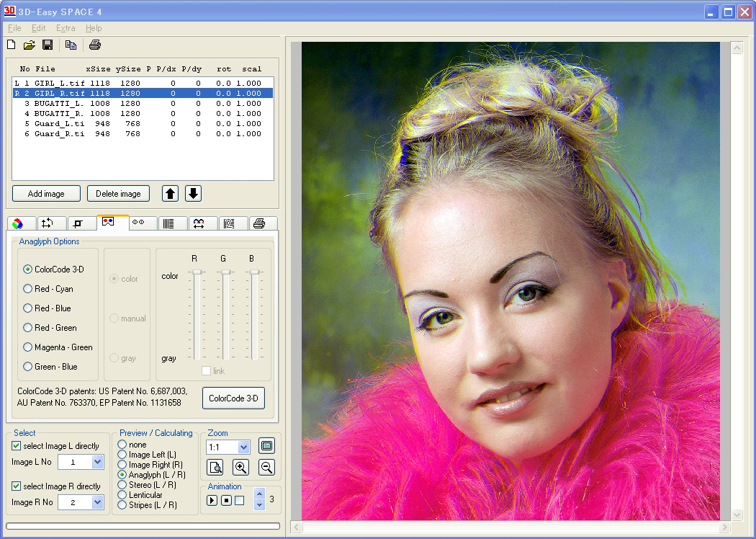Uncheck 'select Image L directly' checkbox

[17, 446]
